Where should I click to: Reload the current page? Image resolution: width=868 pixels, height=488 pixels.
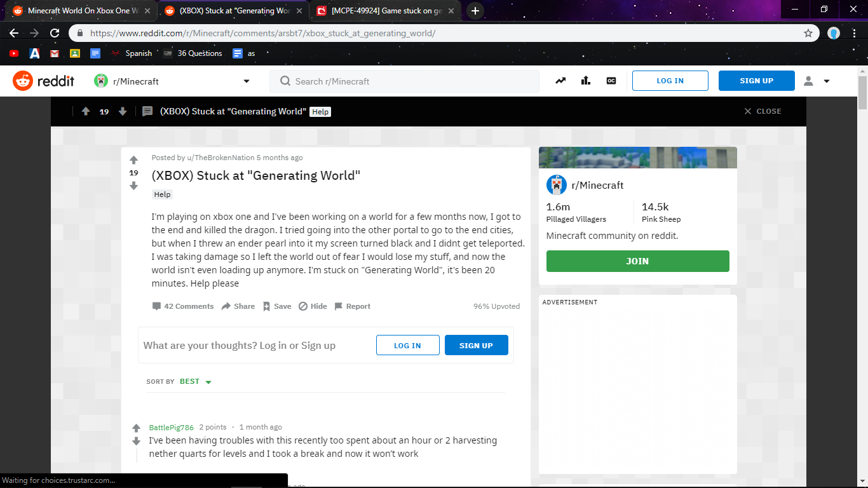point(55,33)
